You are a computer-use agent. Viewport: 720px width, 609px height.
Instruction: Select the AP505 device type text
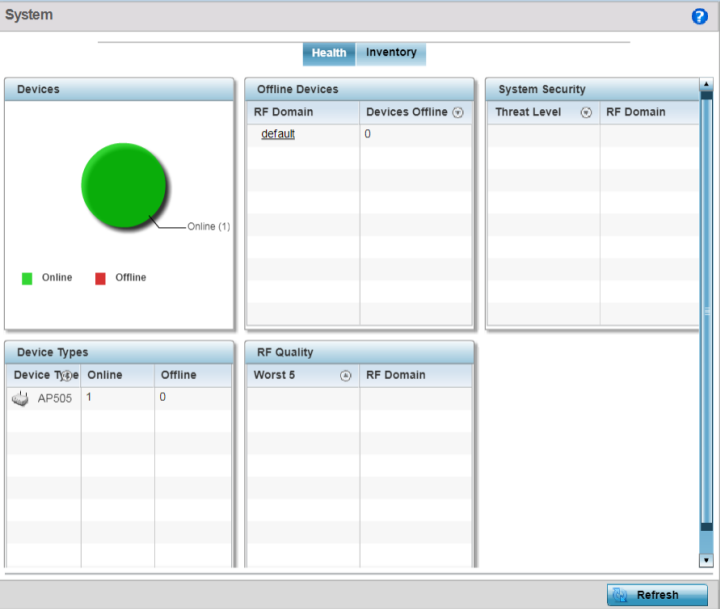coord(55,398)
